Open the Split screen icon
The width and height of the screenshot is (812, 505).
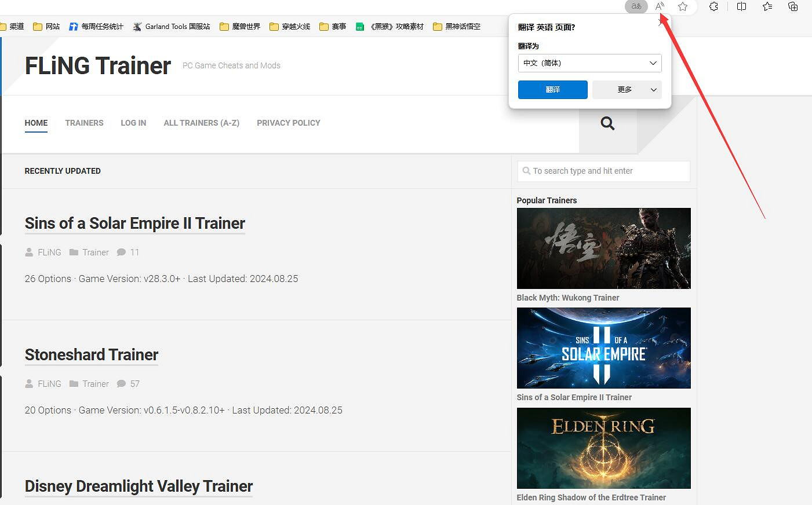coord(741,6)
